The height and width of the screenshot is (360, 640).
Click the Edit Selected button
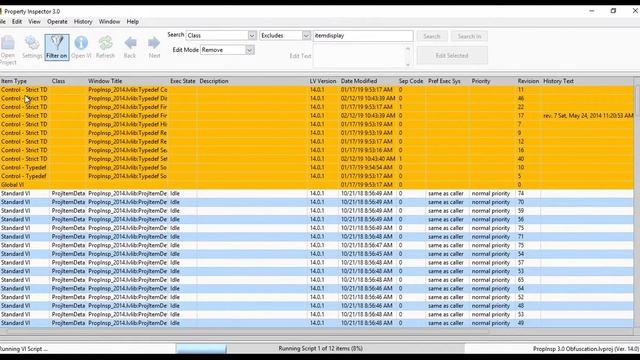tap(452, 56)
